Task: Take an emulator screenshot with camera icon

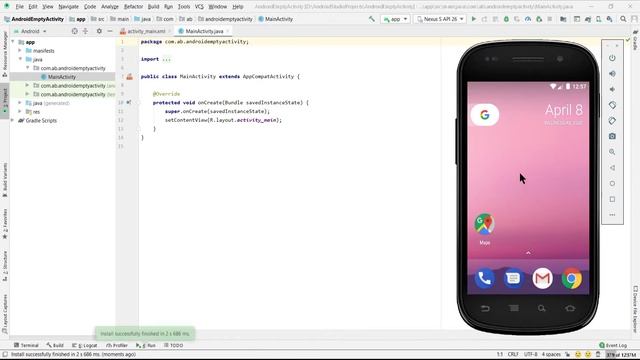Action: [612, 136]
